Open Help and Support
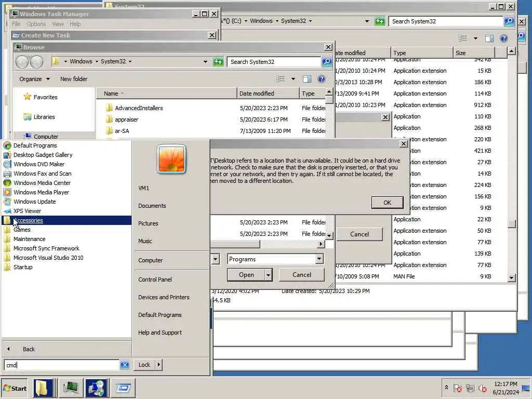532x399 pixels. click(160, 332)
